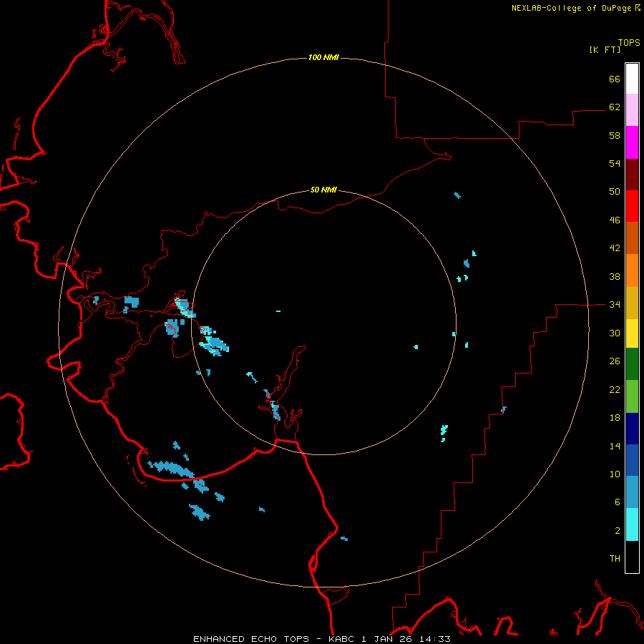
Task: Select the dark orange 46 kft swatch
Action: point(632,238)
